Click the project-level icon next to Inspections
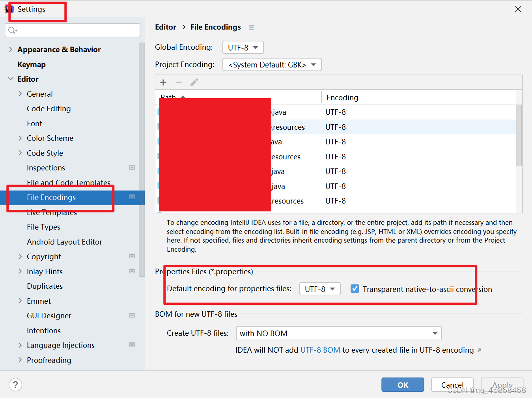532x398 pixels. 132,167
